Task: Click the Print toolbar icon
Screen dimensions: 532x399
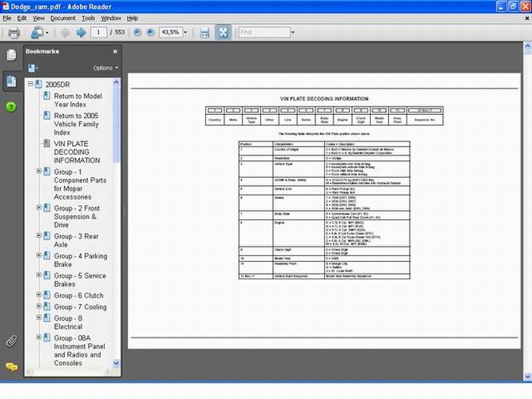Action: point(14,33)
